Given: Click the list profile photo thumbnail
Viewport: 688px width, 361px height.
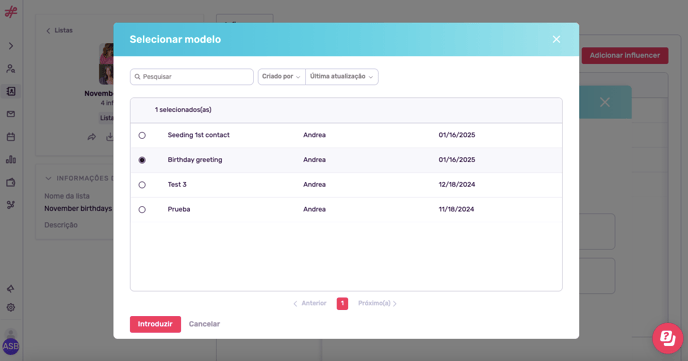Looking at the screenshot, I should [106, 64].
